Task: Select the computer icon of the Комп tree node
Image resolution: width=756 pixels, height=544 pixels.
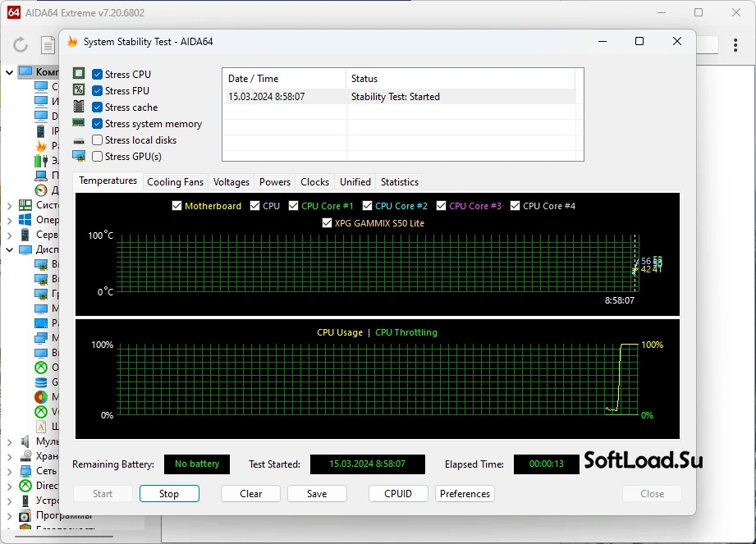Action: [25, 71]
